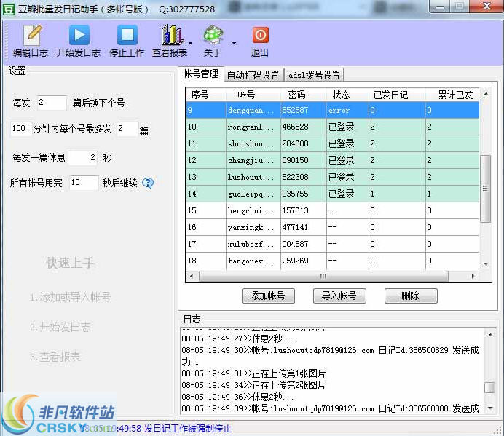This screenshot has height=436, width=504.
Task: Select account row shuishuo...
Action: 333,143
